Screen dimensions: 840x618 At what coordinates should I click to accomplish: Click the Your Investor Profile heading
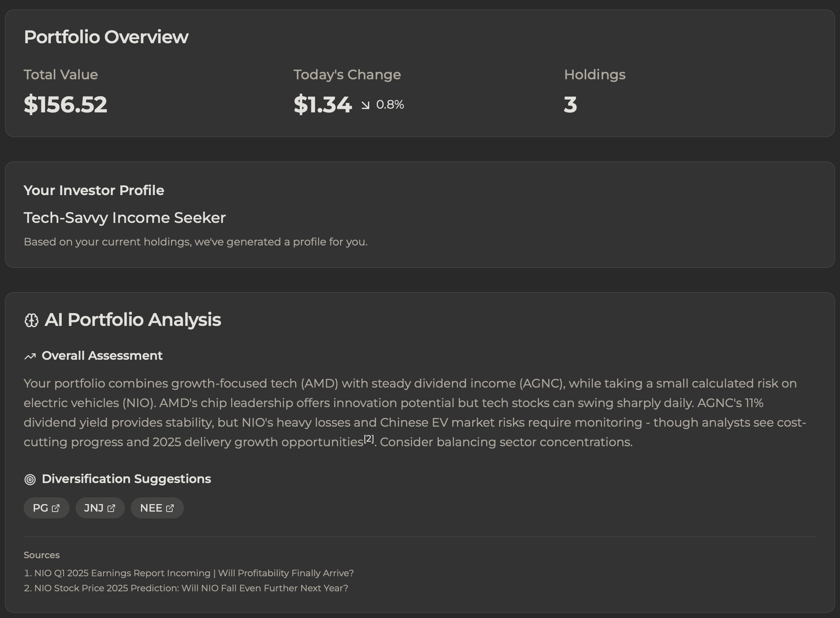click(94, 190)
